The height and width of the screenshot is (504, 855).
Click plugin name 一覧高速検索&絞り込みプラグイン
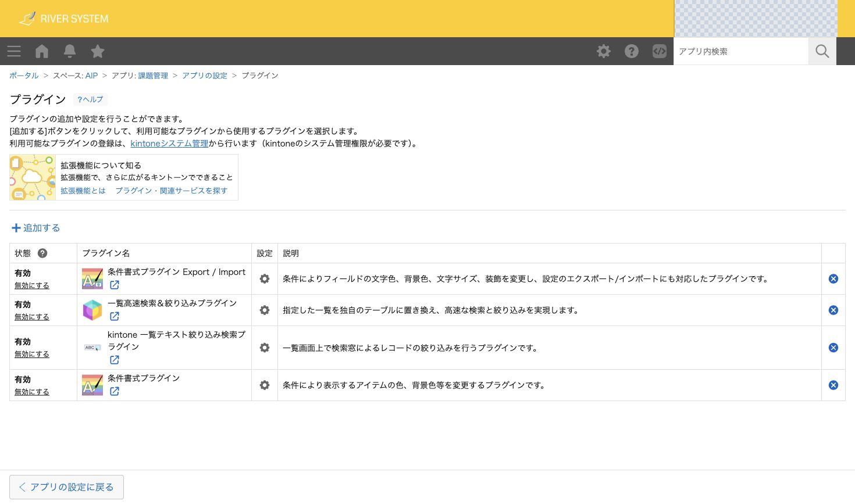(x=172, y=303)
